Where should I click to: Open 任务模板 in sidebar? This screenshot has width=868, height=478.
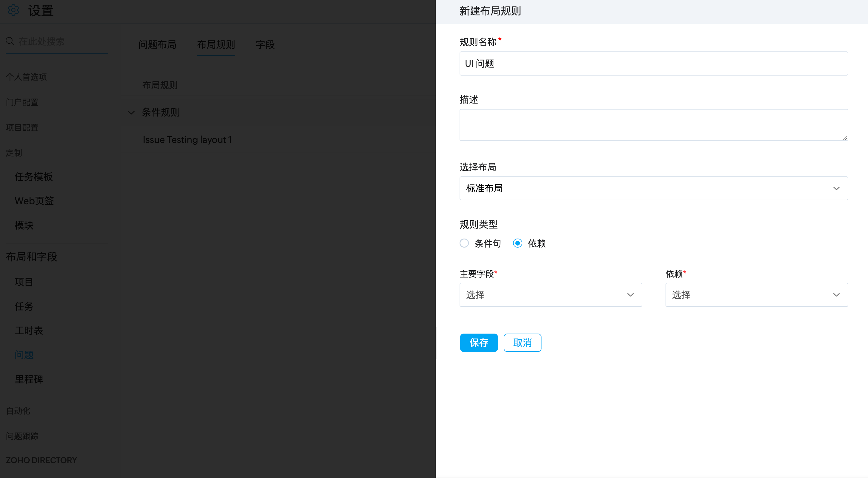34,177
